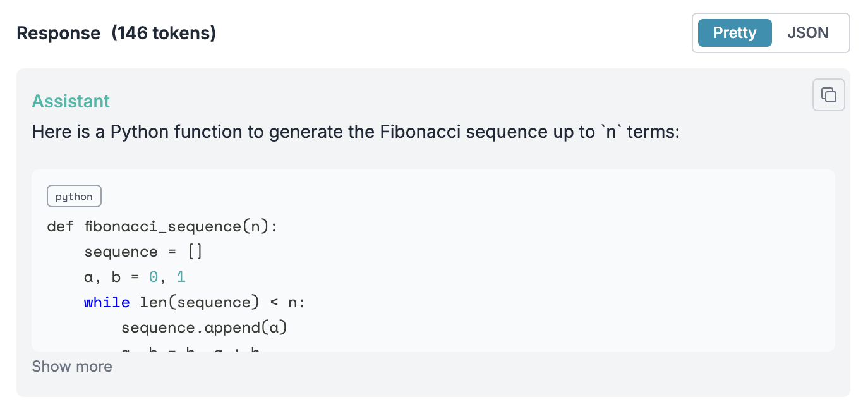Click the intro sentence about Fibonacci sequence
This screenshot has height=416, width=868.
pyautogui.click(x=356, y=132)
